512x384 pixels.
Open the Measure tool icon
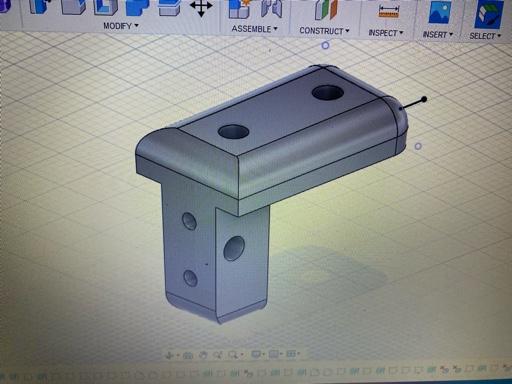(x=389, y=11)
